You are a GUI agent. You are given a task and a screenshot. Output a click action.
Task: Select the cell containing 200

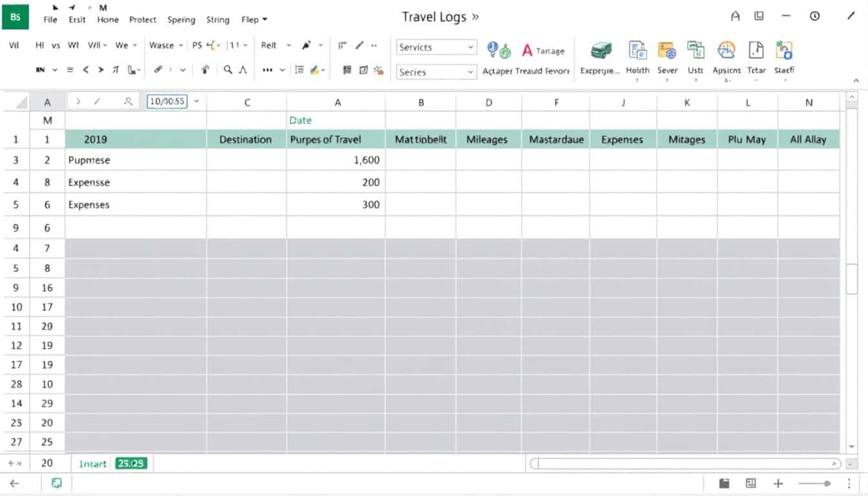(x=336, y=182)
